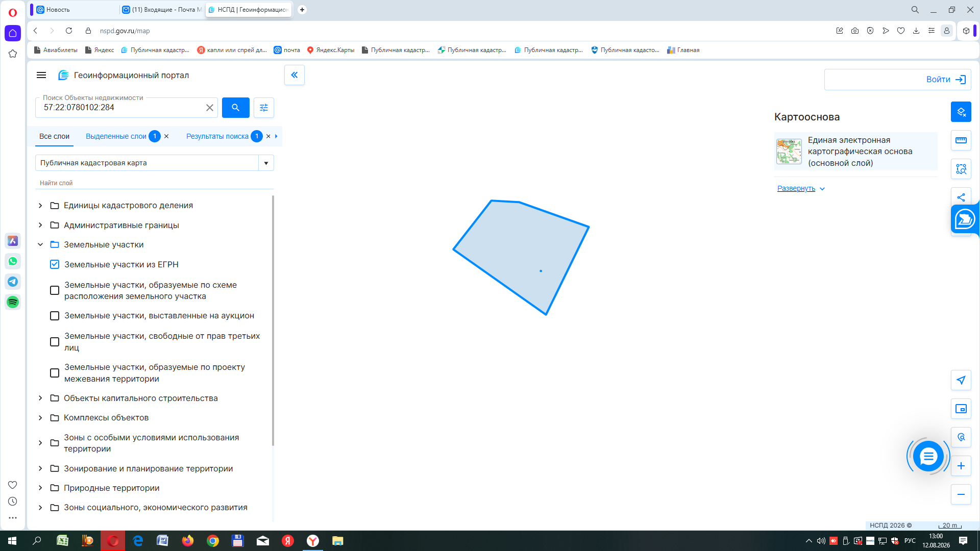Open the hamburger main menu

tap(41, 75)
